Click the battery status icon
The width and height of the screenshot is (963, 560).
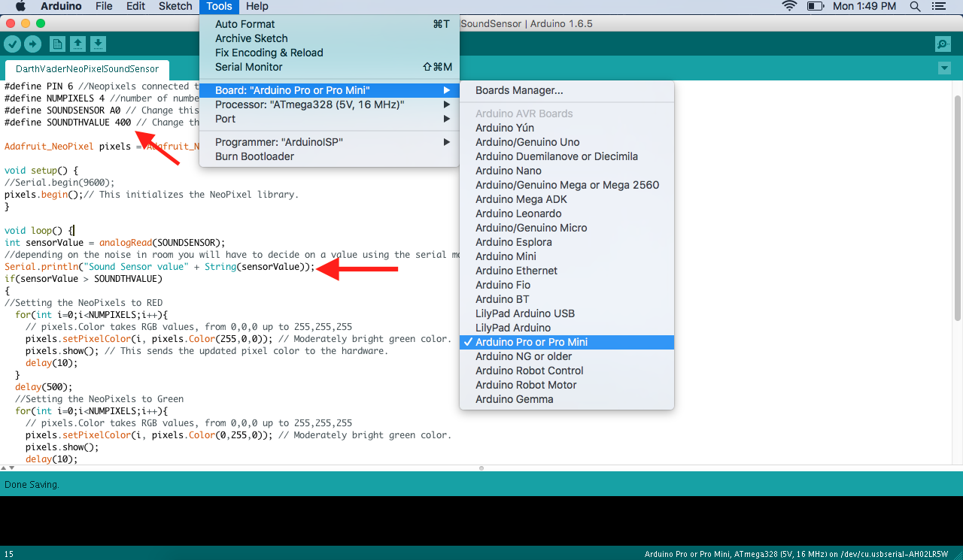pyautogui.click(x=816, y=6)
